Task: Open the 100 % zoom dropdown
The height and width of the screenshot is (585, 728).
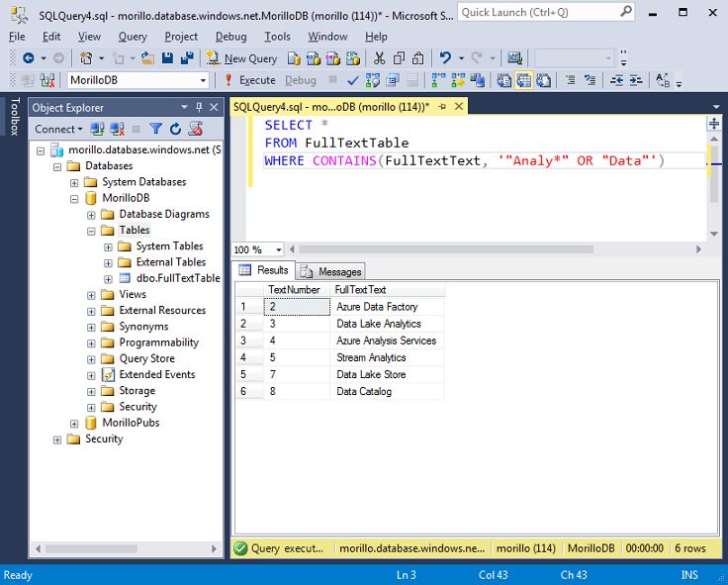Action: coord(279,250)
